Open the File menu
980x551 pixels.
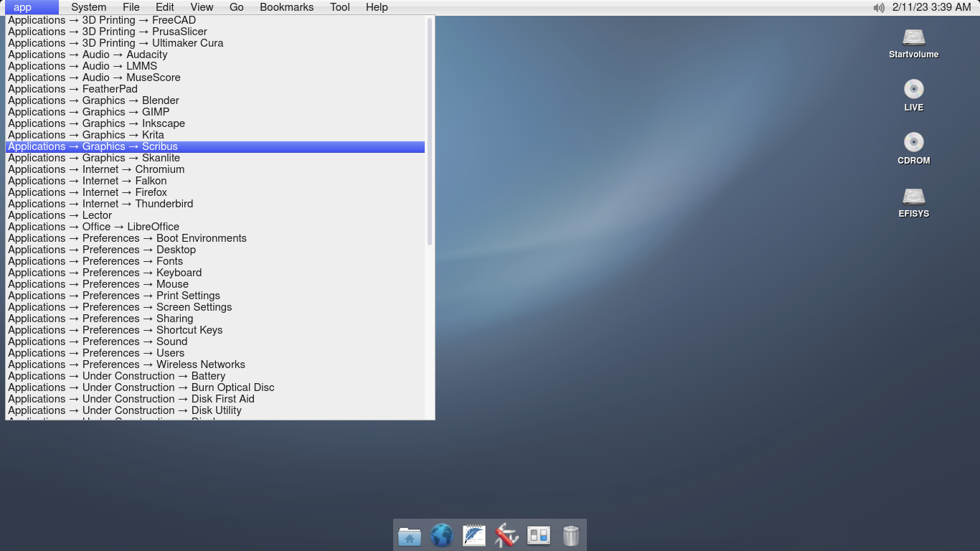[131, 7]
